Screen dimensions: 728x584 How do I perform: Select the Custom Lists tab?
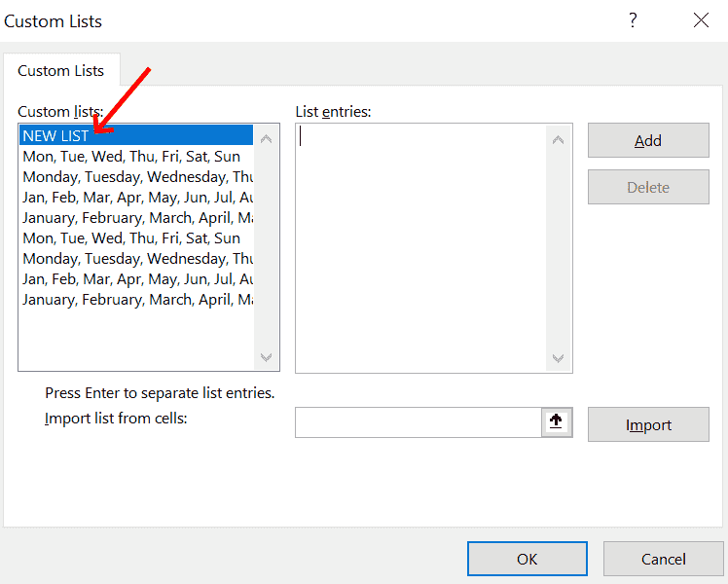[60, 71]
